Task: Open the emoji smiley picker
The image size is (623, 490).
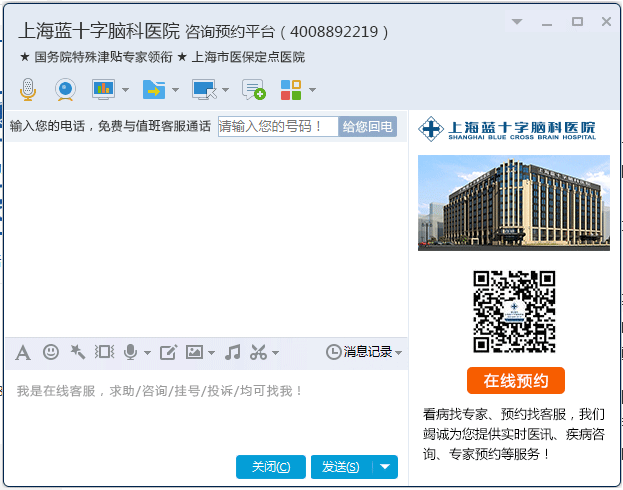Action: click(x=51, y=352)
